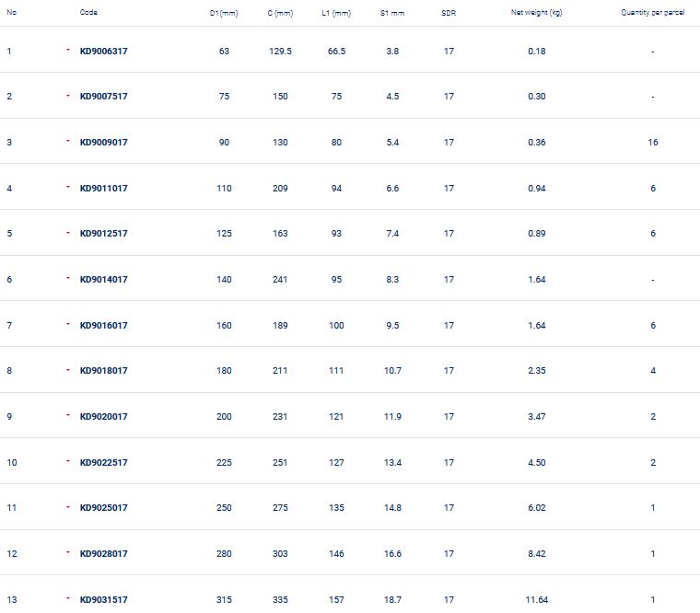Open product code KD9016017
700x613 pixels.
click(x=103, y=326)
